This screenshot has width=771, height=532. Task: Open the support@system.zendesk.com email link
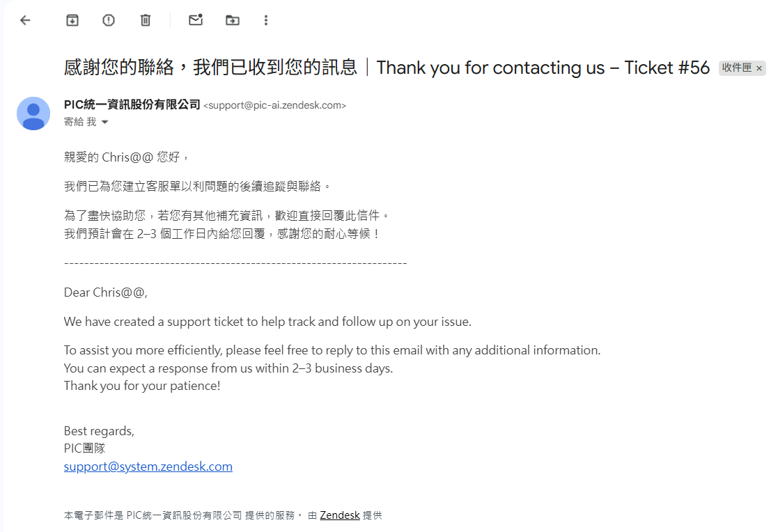click(x=148, y=467)
